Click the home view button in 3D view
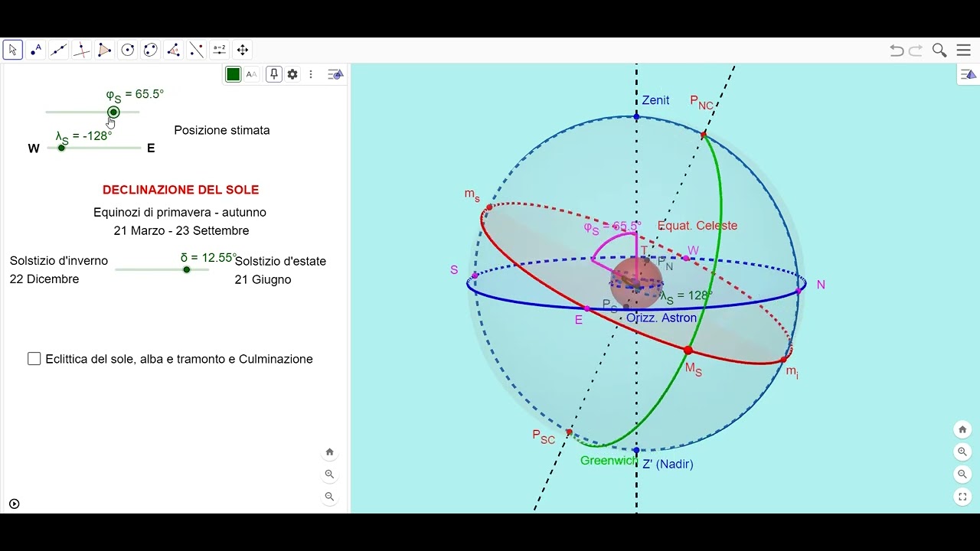 [963, 429]
